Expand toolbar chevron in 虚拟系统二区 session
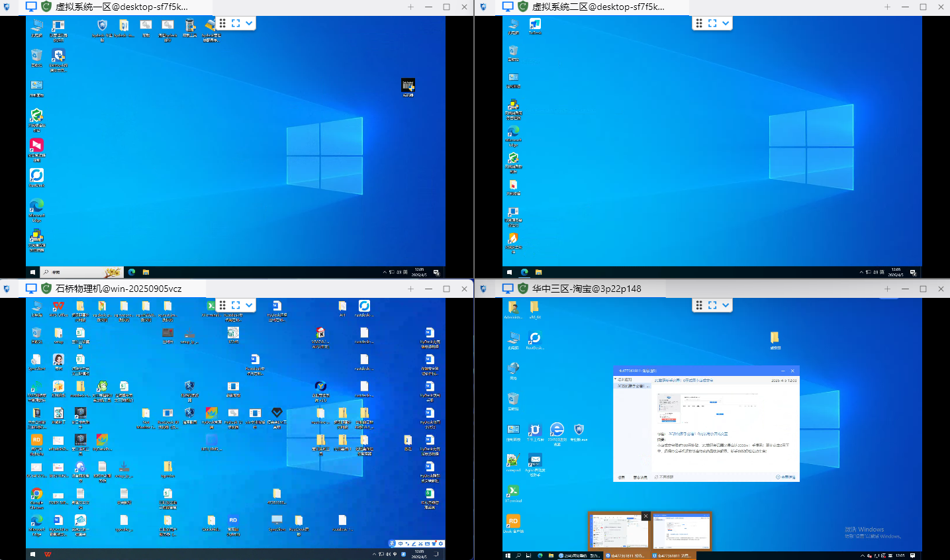This screenshot has height=560, width=950. click(x=726, y=23)
